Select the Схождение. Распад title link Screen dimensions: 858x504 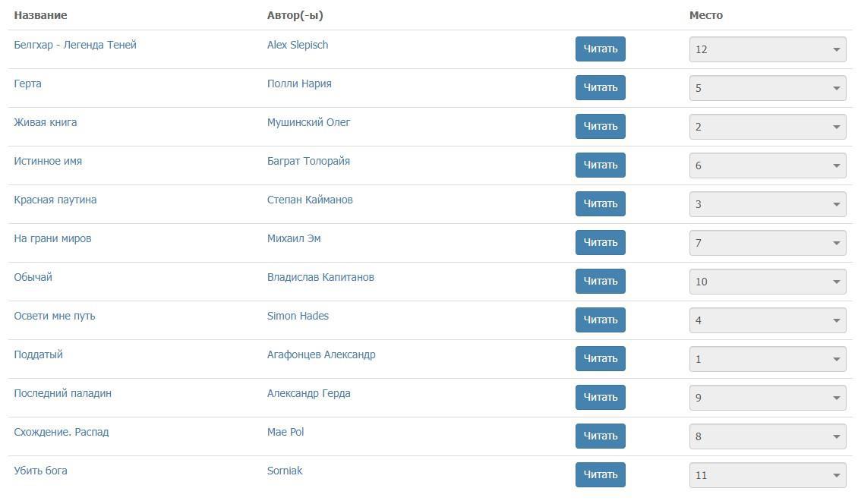pos(62,432)
